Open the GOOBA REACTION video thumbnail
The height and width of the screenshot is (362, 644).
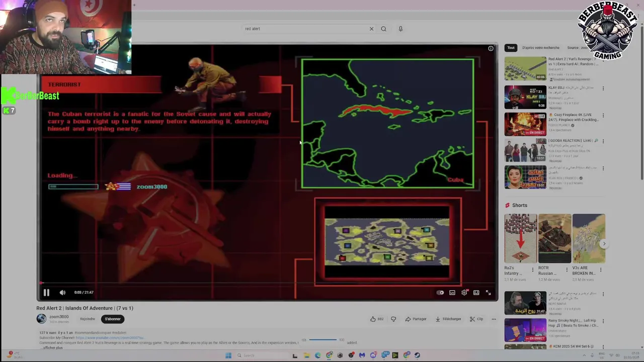(525, 150)
